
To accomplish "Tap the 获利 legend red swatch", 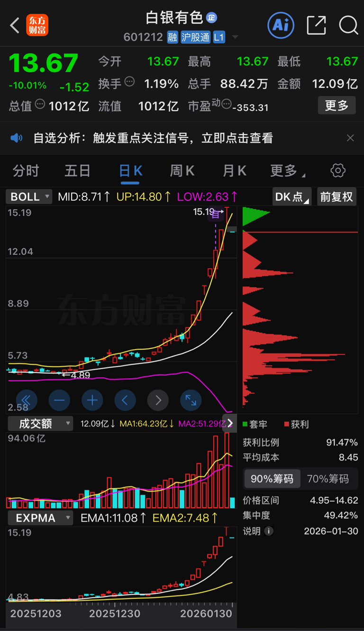I will [287, 424].
